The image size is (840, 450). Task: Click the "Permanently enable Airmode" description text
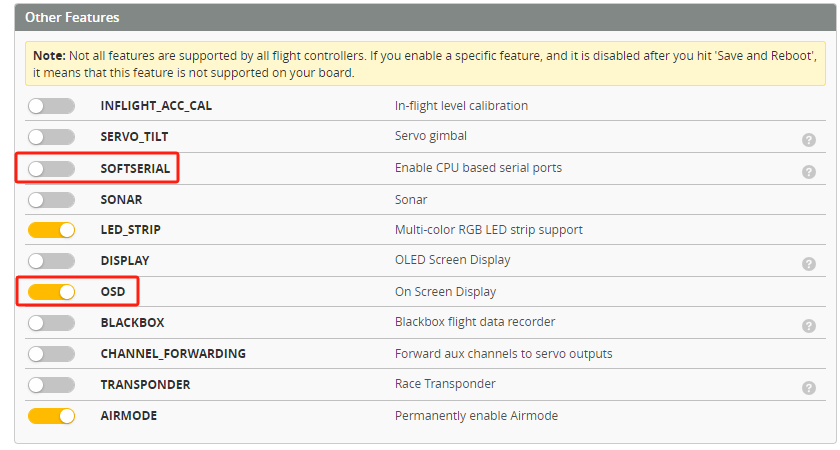[x=476, y=416]
